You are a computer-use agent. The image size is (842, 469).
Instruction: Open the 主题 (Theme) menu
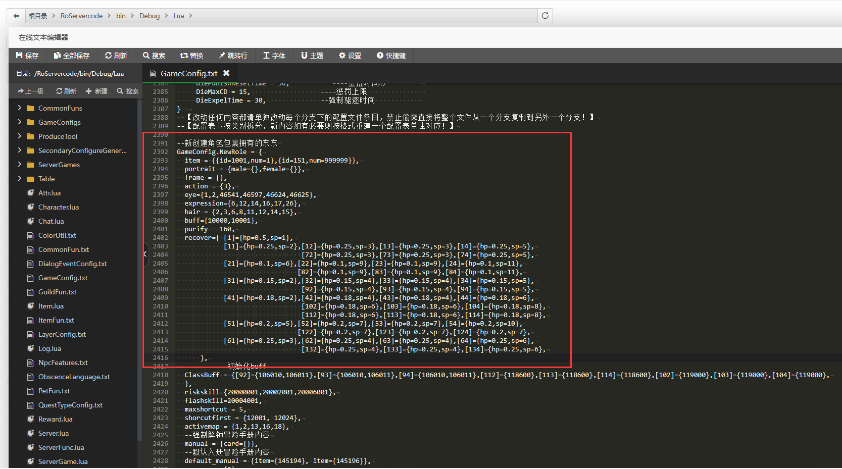coord(311,55)
